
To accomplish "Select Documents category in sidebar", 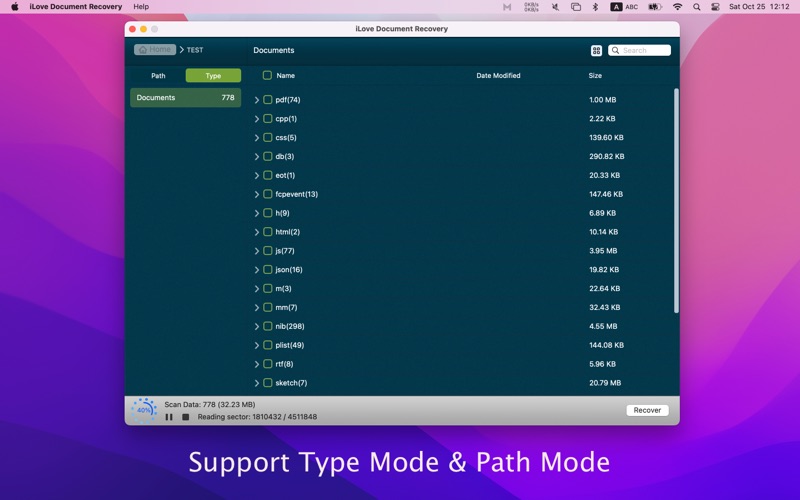I will click(186, 97).
